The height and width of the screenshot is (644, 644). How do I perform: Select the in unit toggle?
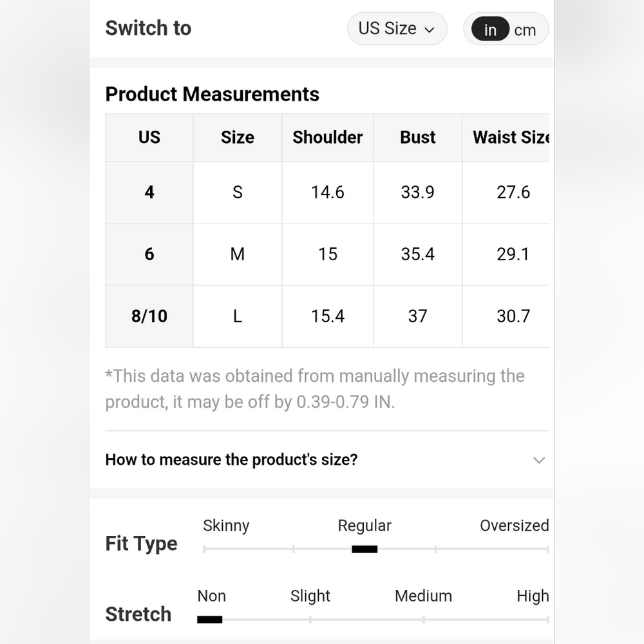(490, 29)
